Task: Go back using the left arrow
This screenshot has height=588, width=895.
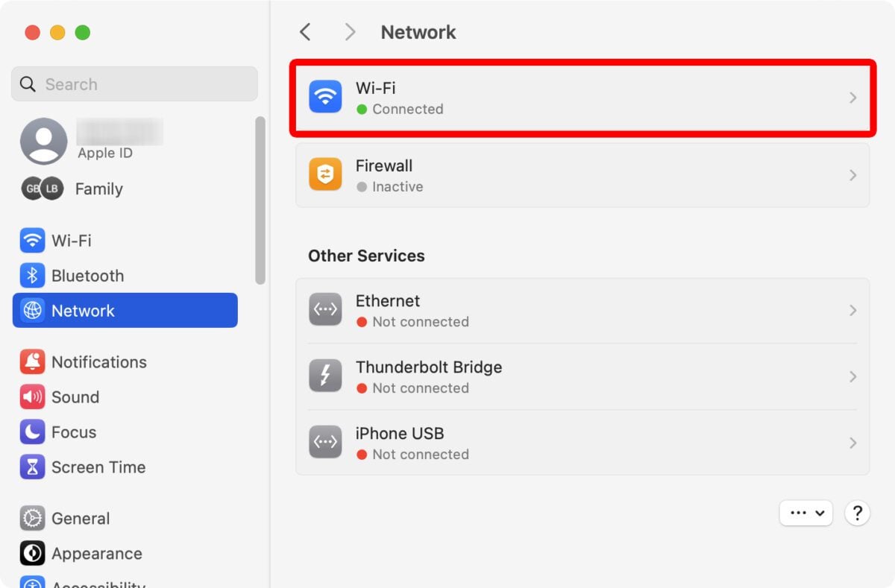Action: [305, 32]
